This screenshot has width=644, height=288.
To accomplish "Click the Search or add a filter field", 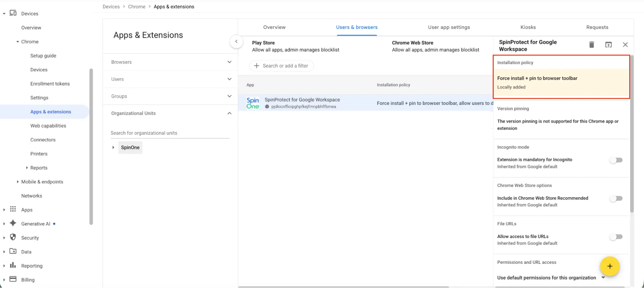I will coord(281,66).
